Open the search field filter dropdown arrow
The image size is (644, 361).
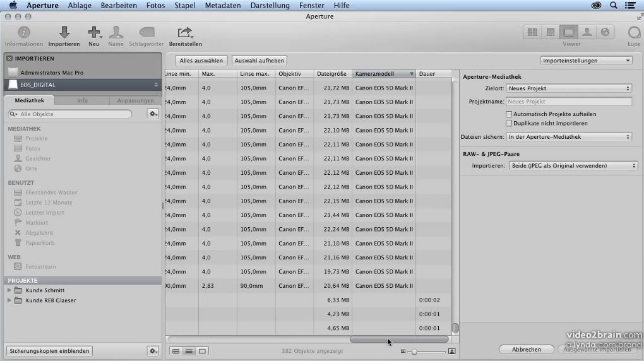tap(14, 114)
